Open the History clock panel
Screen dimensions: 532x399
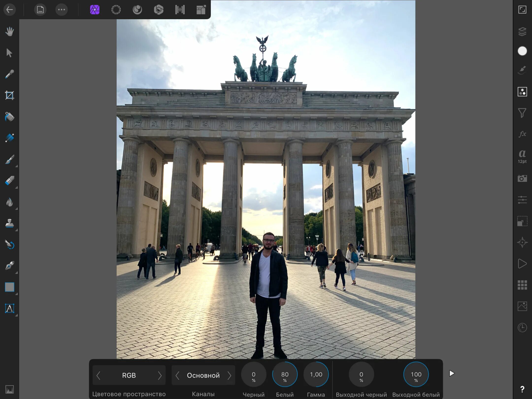point(522,327)
